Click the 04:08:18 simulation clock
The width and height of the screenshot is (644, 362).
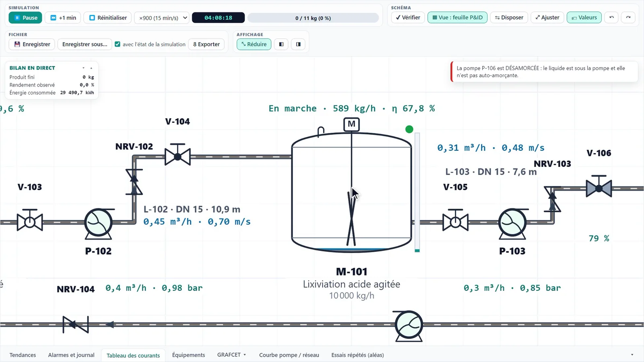[x=218, y=18]
